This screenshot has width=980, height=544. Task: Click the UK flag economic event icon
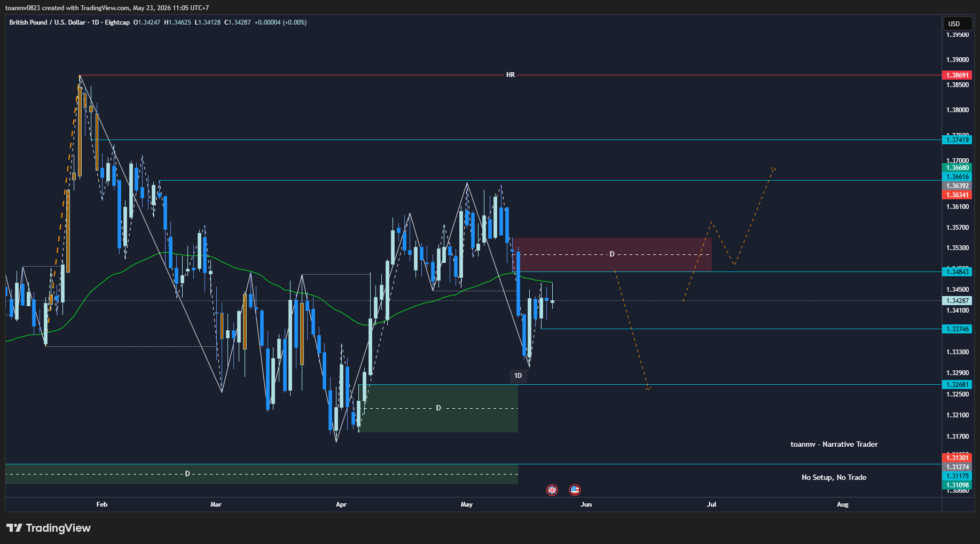(552, 489)
